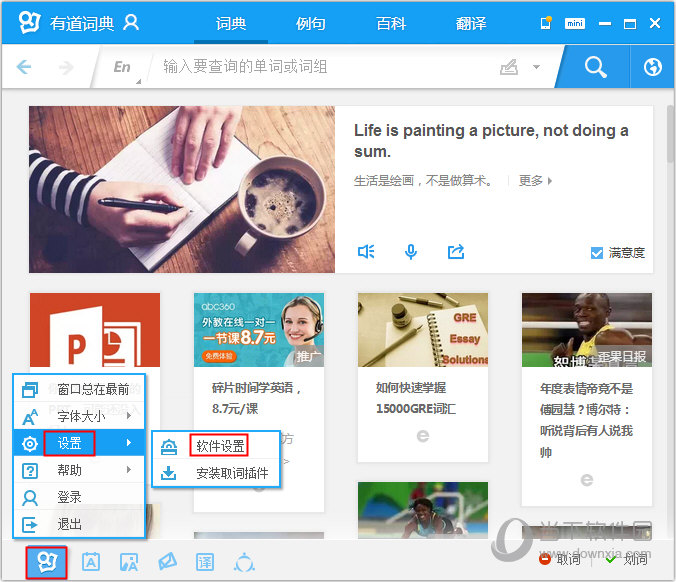Toggle 划词 selection translate option
Screen dimensions: 676x582
pyautogui.click(x=626, y=560)
